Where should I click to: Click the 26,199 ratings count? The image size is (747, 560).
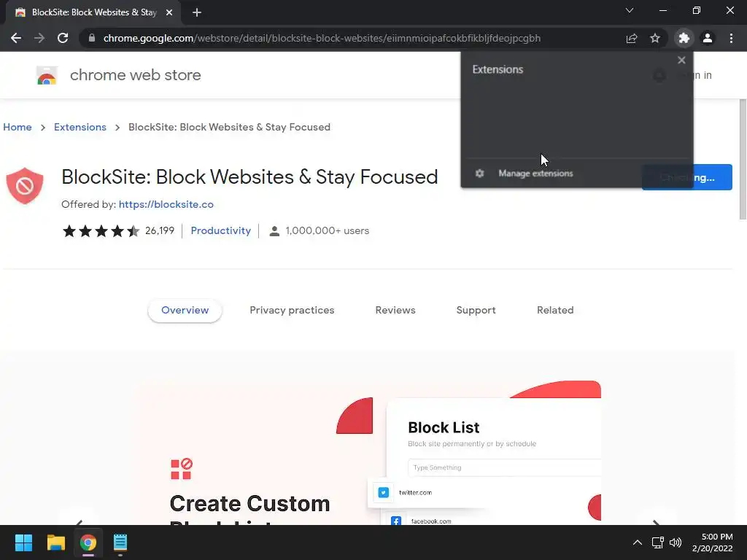(x=160, y=230)
